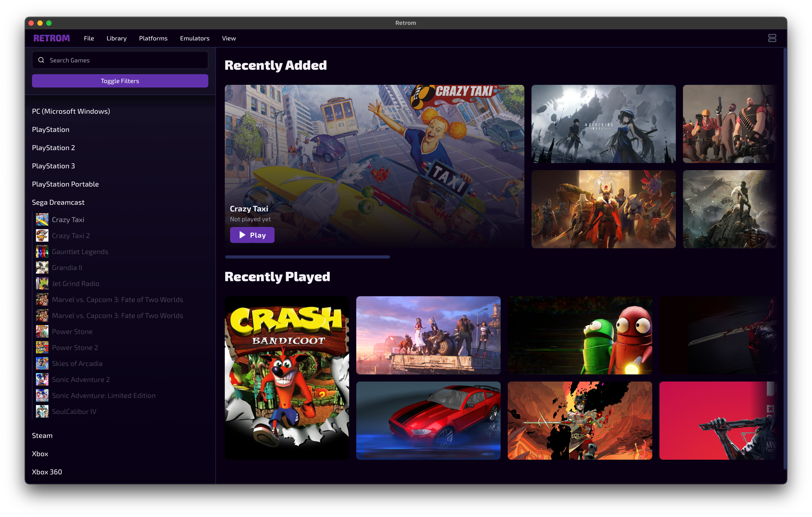Click the SoulCalibur IV cover icon
812x517 pixels.
(x=42, y=412)
